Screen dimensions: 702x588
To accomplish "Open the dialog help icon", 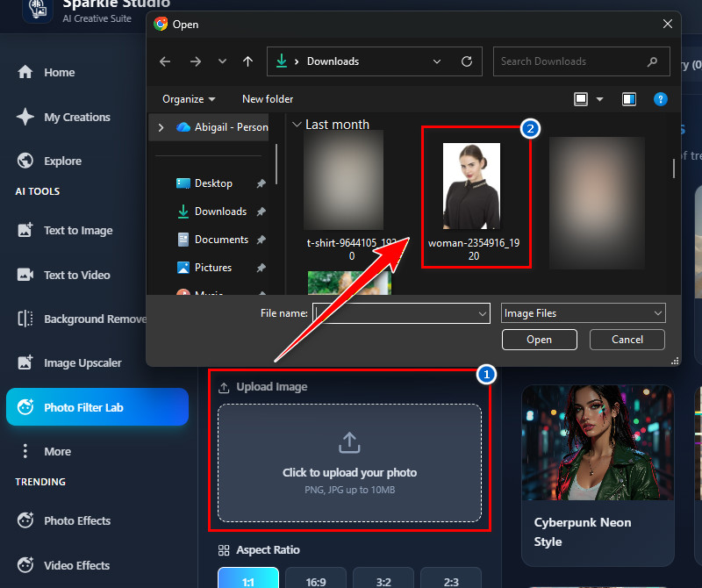I will coord(661,99).
